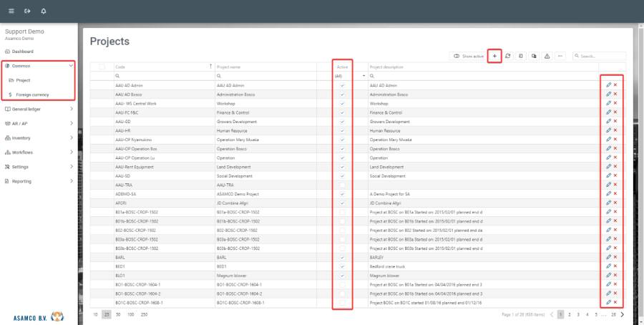This screenshot has width=644, height=325.
Task: Click the refresh icon in the toolbar
Action: [x=507, y=56]
